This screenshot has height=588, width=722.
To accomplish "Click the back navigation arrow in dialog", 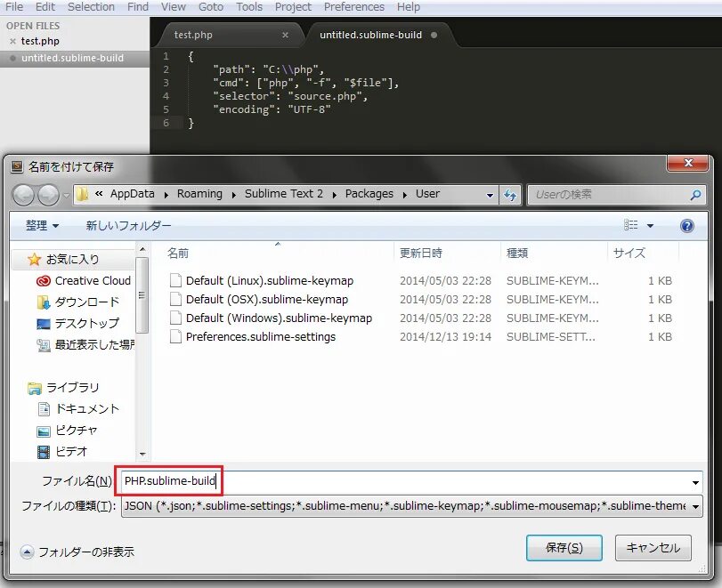I will click(23, 195).
